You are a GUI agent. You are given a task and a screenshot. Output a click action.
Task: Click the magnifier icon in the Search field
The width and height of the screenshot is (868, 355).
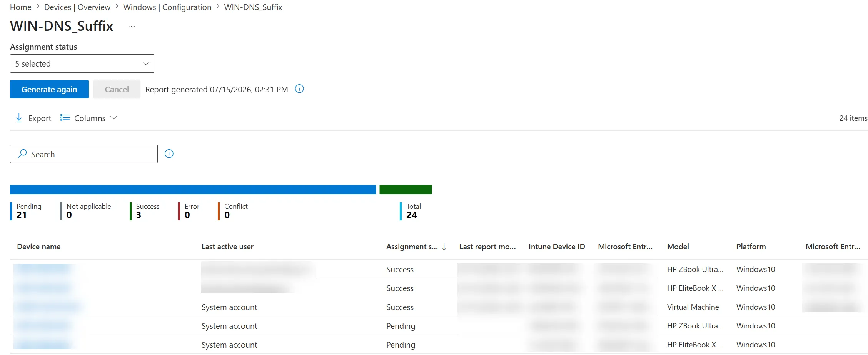coord(22,154)
